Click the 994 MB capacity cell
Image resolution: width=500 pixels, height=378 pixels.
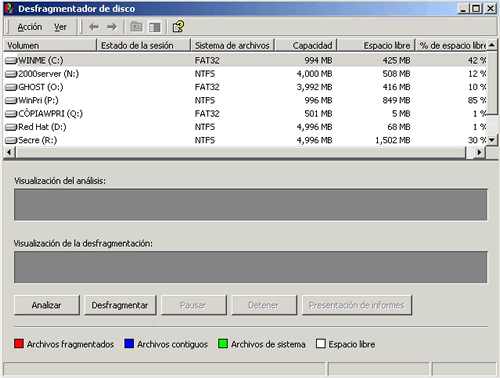click(x=318, y=60)
